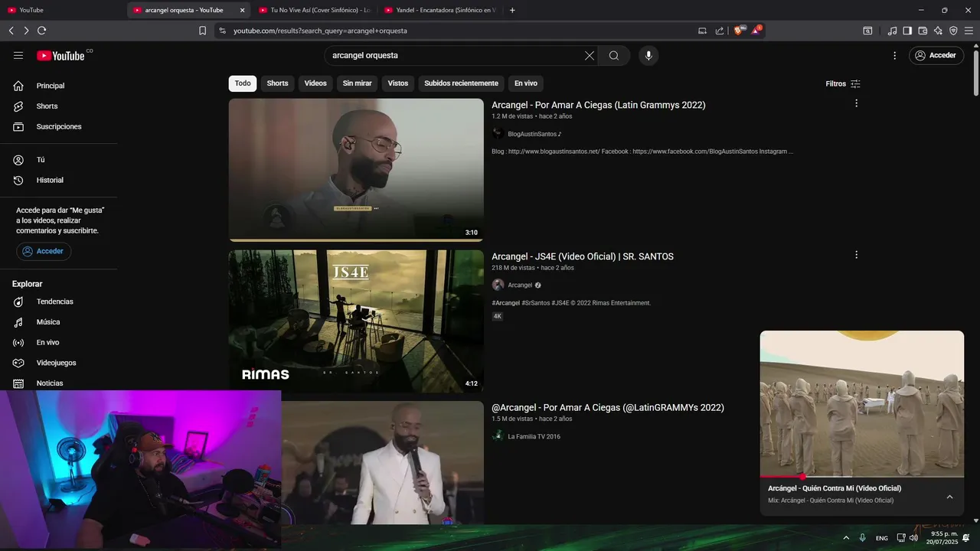The height and width of the screenshot is (551, 980).
Task: Open title @Arcangel - Por Amar A Ciegas
Action: click(x=608, y=408)
